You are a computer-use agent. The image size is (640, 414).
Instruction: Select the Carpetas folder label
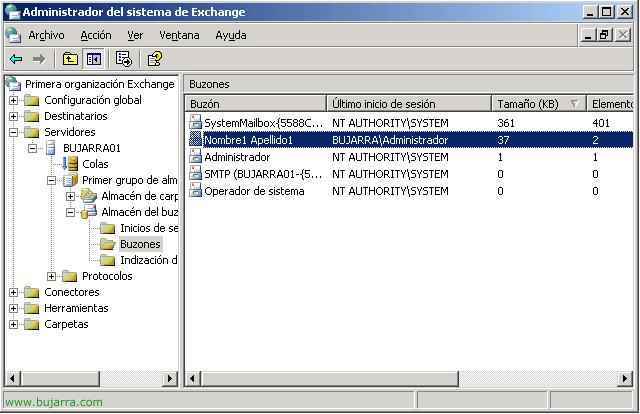66,324
